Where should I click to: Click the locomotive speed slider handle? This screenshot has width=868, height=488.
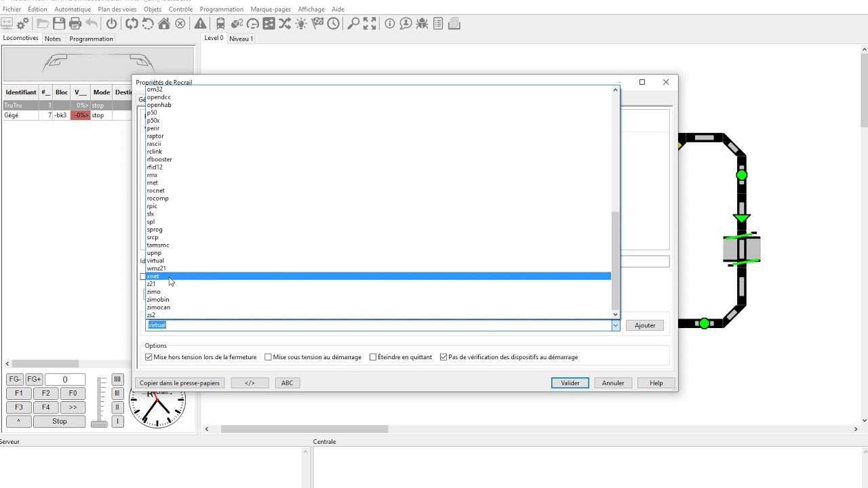click(x=100, y=424)
